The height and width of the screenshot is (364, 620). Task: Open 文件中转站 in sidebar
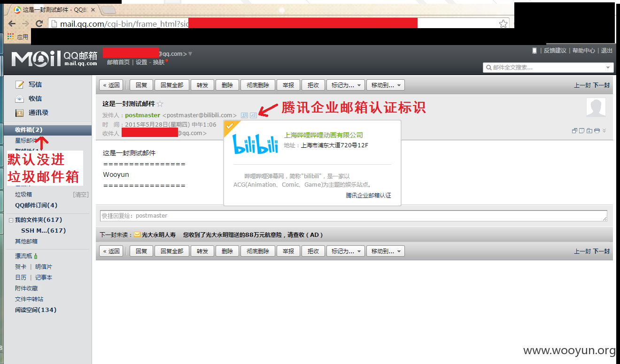[29, 299]
